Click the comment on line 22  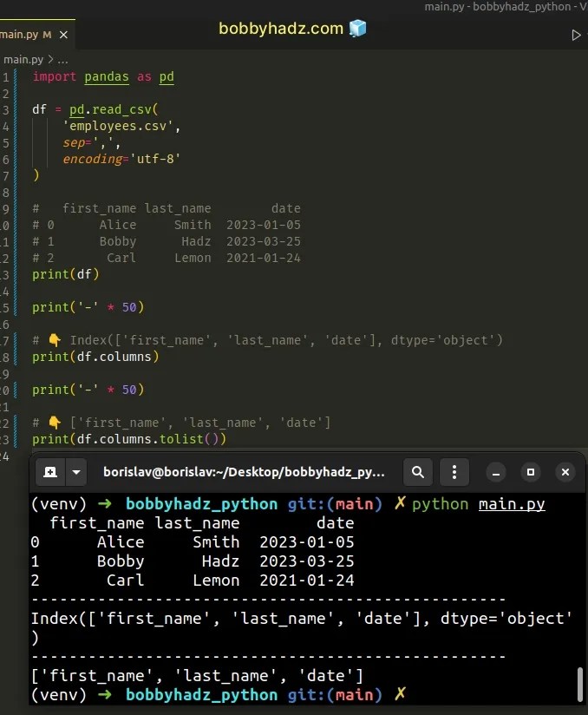(181, 423)
